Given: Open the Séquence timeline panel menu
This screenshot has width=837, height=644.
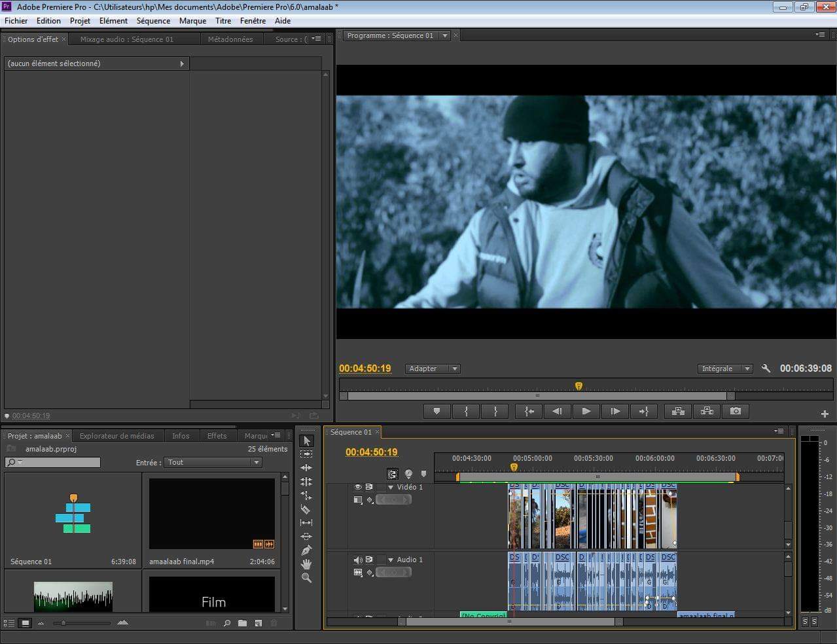Looking at the screenshot, I should click(779, 431).
